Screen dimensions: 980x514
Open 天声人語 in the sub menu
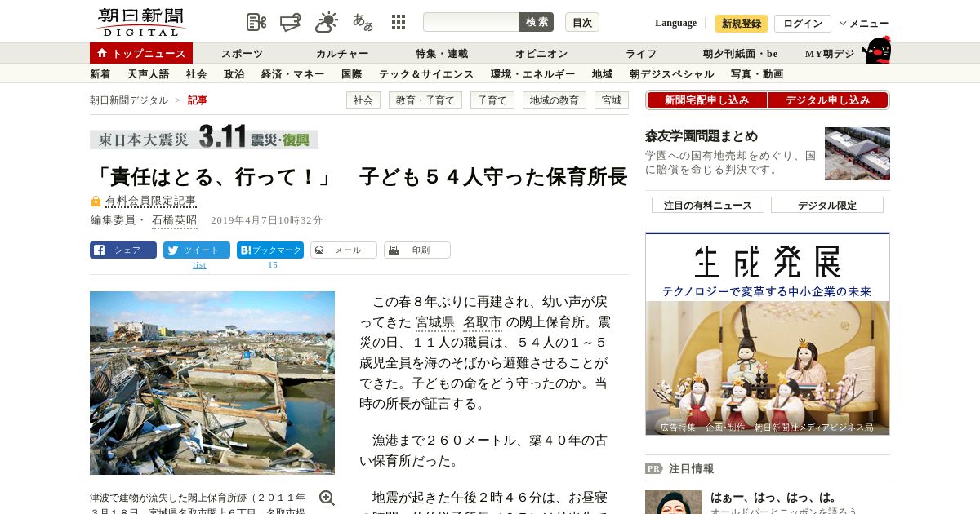149,74
